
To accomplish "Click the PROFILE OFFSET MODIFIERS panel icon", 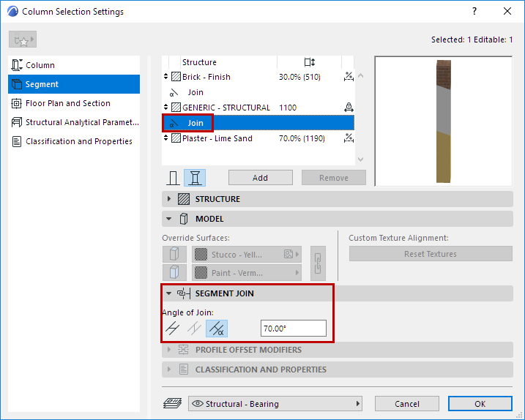I will click(184, 350).
